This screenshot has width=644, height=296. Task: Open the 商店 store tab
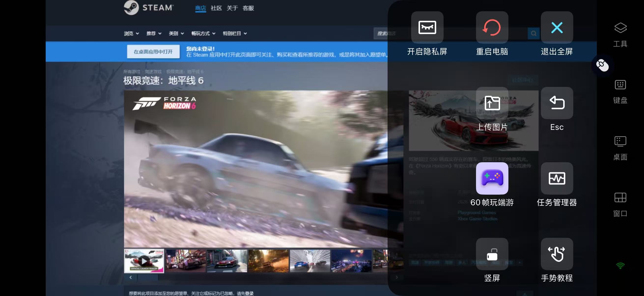(200, 8)
